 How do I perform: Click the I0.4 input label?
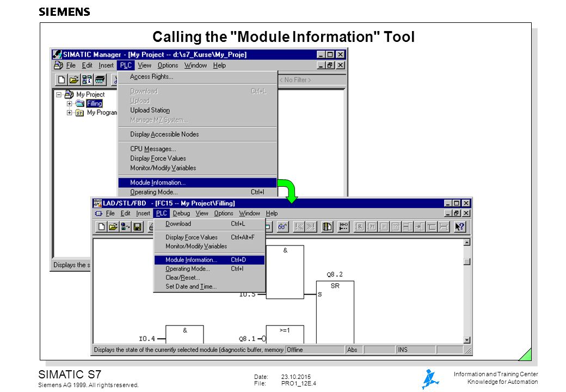(x=147, y=339)
